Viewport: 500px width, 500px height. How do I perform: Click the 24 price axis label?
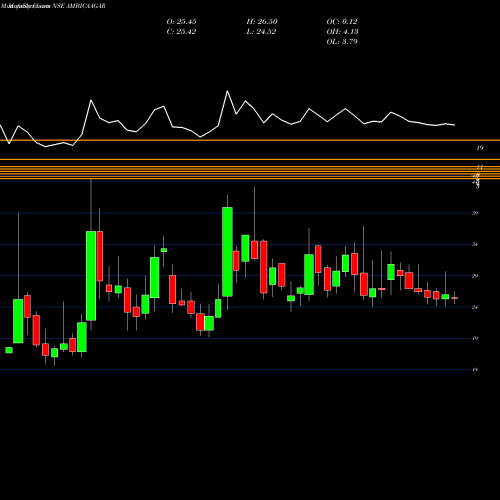click(x=475, y=307)
